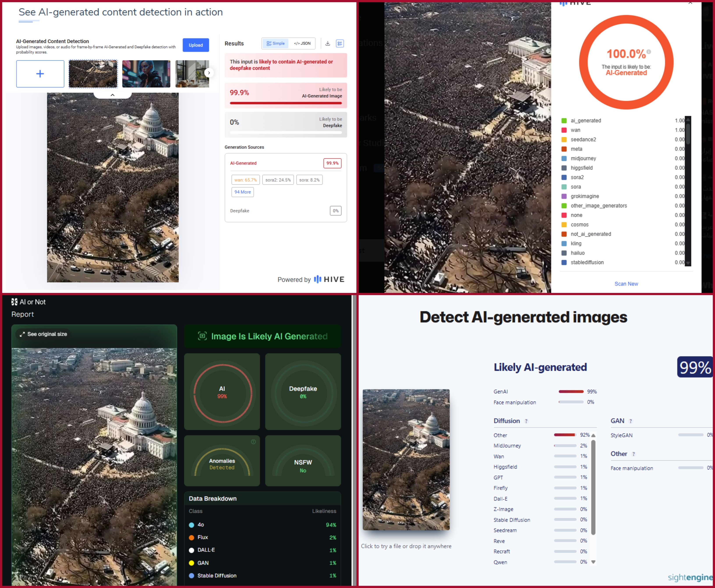
Task: Click the Scan New link
Action: click(x=626, y=284)
